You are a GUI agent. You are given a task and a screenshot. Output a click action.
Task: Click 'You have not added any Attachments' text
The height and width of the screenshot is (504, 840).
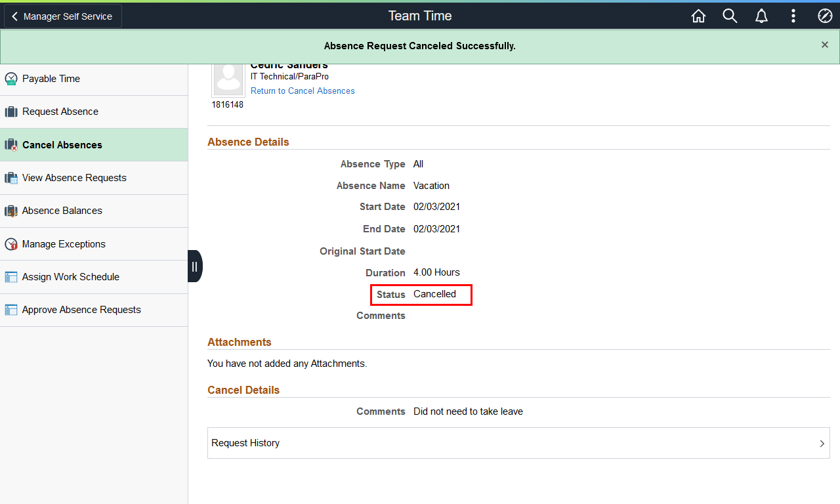click(287, 364)
